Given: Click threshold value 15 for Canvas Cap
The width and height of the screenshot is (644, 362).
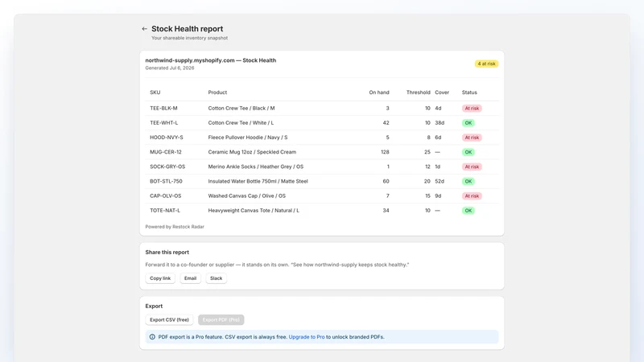Looking at the screenshot, I should point(427,195).
